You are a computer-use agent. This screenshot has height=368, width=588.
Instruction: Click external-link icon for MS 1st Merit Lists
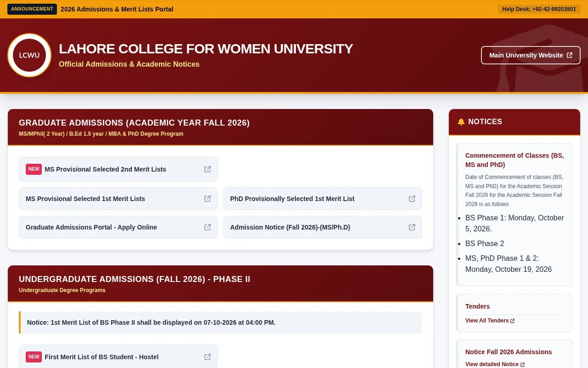pyautogui.click(x=208, y=199)
